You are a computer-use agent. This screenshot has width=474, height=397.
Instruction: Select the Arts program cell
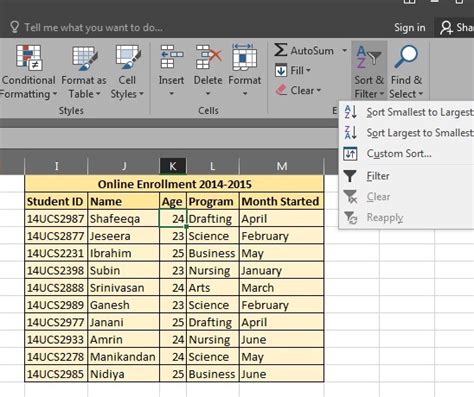click(213, 288)
